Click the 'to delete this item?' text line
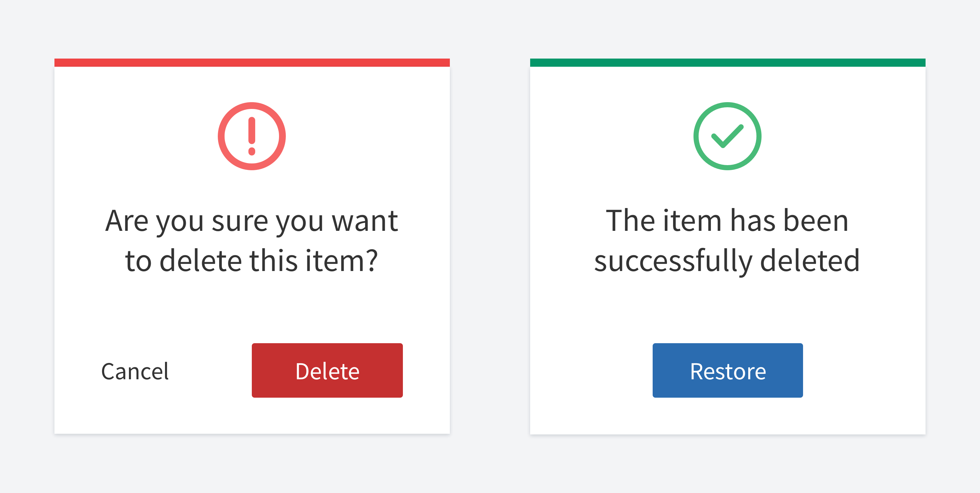This screenshot has height=493, width=980. [x=251, y=261]
